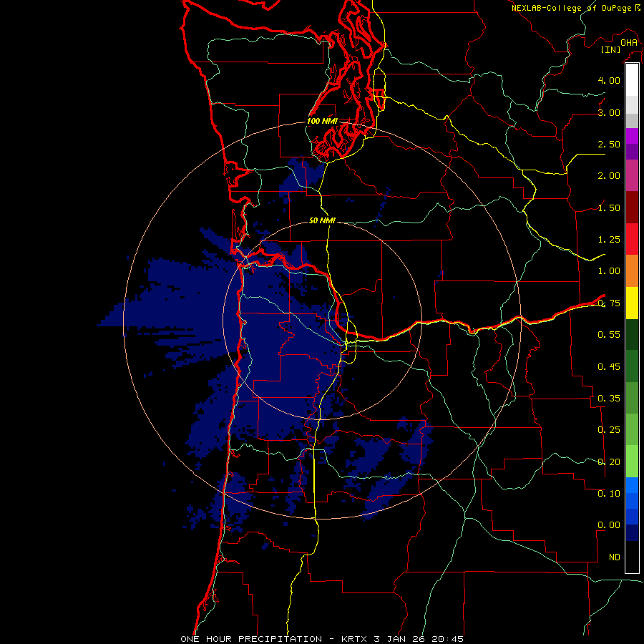Image resolution: width=644 pixels, height=644 pixels.
Task: Select the ND legend label
Action: point(615,557)
